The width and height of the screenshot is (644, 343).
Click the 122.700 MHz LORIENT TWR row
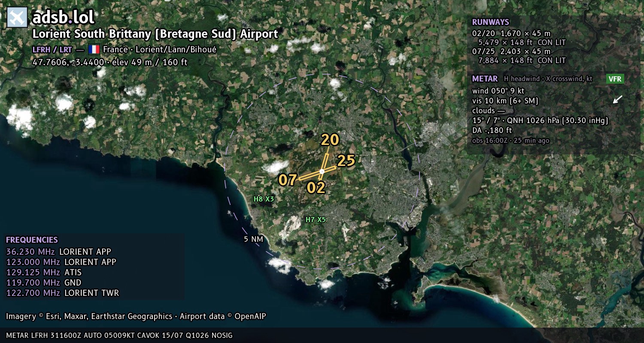pos(63,293)
